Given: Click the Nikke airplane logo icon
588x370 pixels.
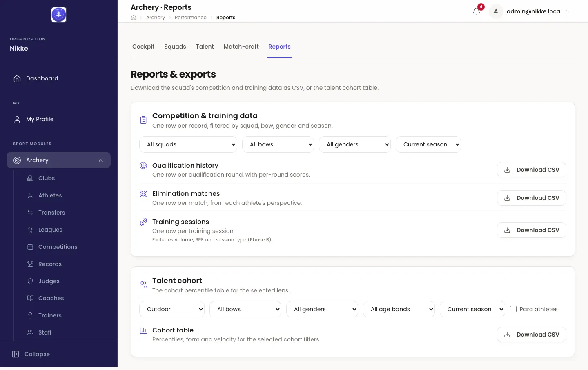Looking at the screenshot, I should [x=59, y=15].
